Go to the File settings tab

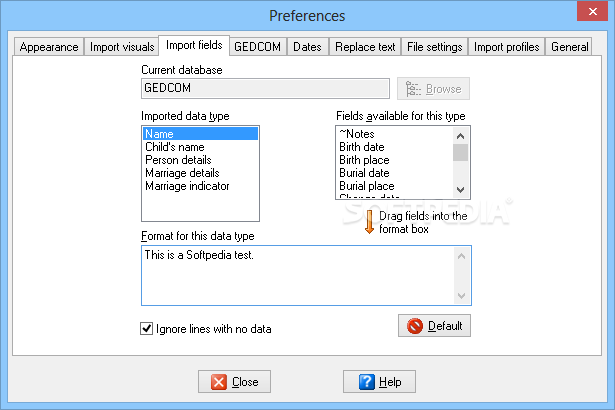(435, 47)
